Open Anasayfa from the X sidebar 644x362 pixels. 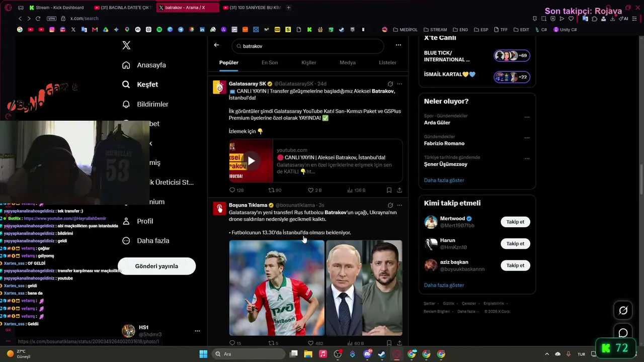click(144, 65)
